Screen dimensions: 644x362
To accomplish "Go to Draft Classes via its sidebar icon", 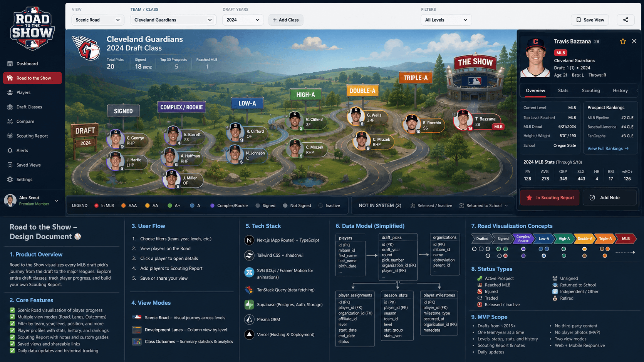I will (10, 107).
